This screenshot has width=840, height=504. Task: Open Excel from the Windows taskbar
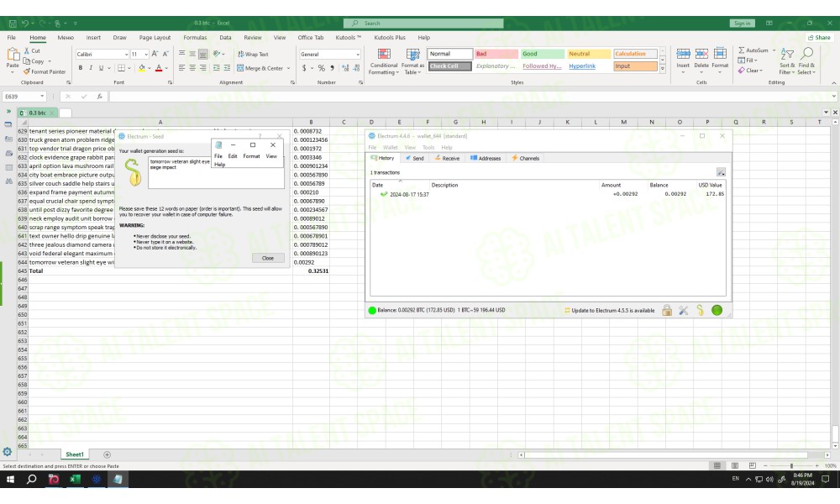[75, 480]
